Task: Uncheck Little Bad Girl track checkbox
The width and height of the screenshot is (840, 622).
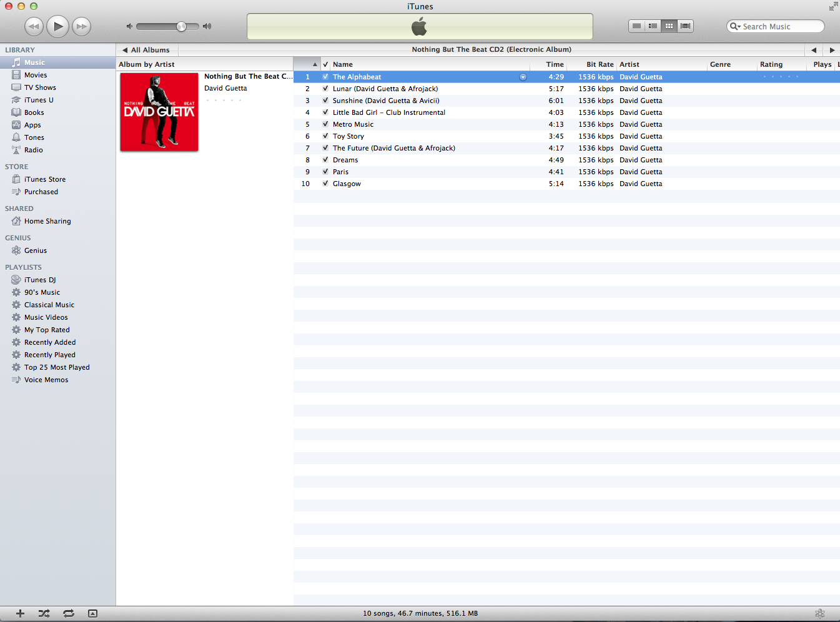Action: [325, 112]
